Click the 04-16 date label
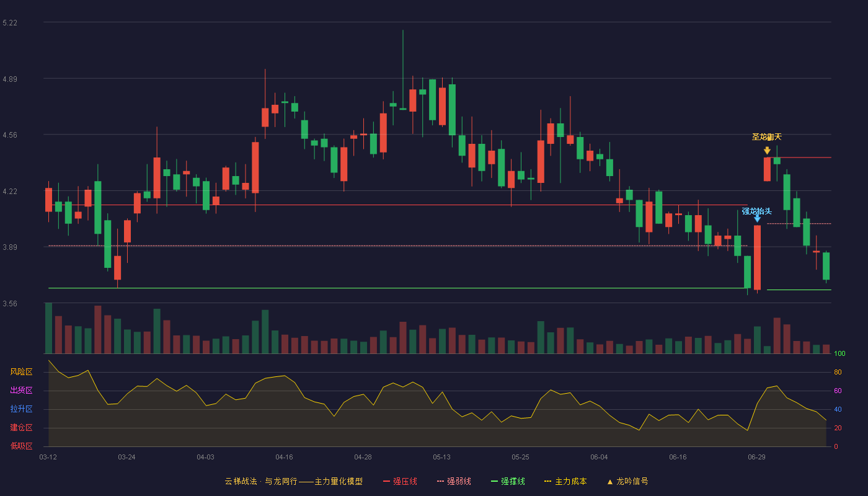 tap(284, 457)
